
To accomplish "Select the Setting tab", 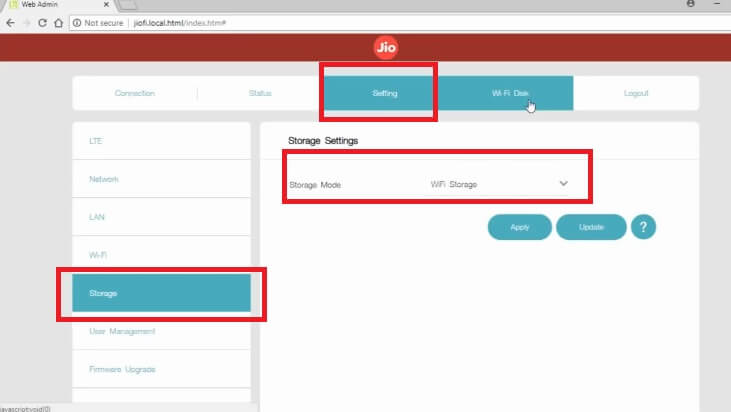I will tap(385, 94).
